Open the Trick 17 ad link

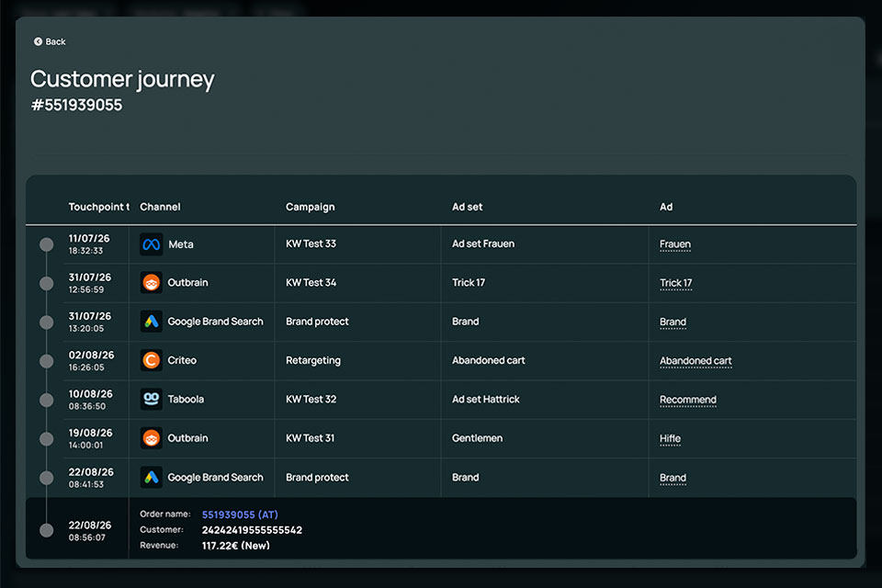675,283
